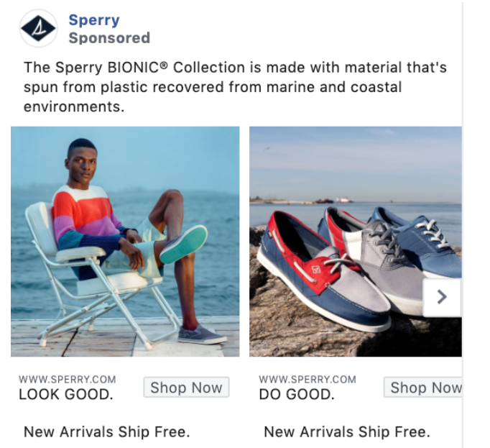Click the striped colorful sweater on the model
Screen dimensions: 490x448
[x=86, y=219]
